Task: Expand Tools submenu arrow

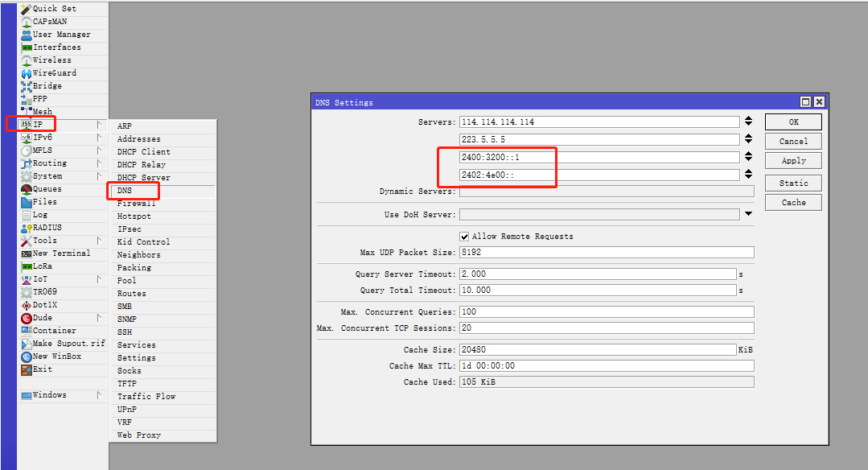Action: (x=99, y=241)
